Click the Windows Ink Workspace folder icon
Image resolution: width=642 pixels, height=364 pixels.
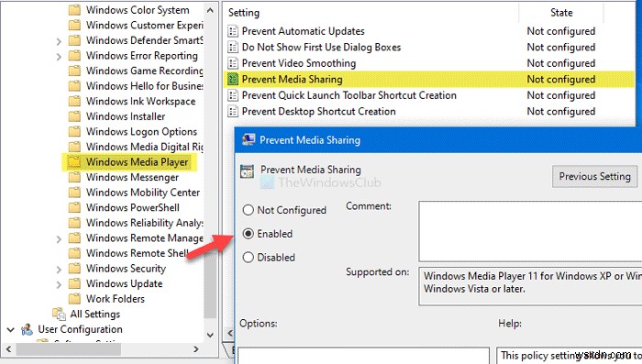[74, 101]
